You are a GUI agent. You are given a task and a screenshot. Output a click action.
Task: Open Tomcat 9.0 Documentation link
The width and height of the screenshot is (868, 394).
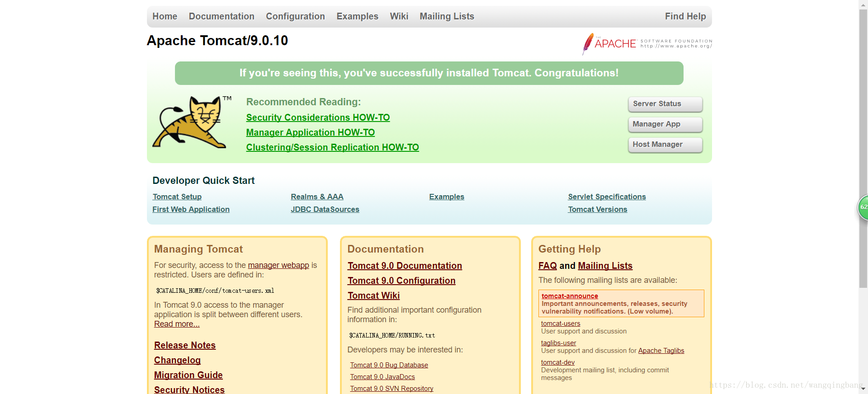(x=405, y=266)
